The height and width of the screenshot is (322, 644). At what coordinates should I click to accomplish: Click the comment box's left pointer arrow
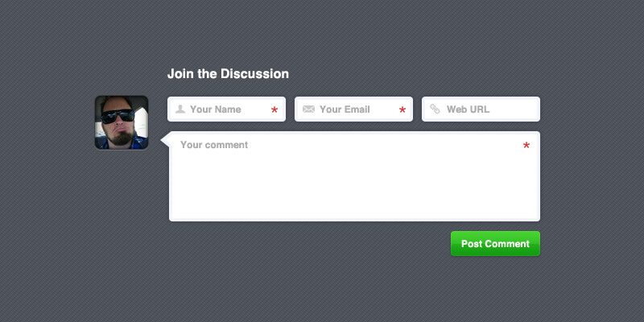(165, 140)
